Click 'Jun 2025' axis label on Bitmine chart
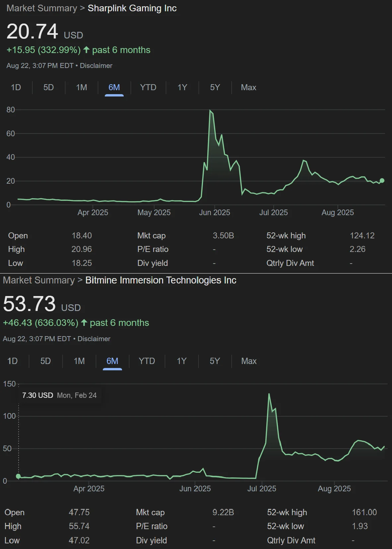This screenshot has width=392, height=549. coord(195,489)
